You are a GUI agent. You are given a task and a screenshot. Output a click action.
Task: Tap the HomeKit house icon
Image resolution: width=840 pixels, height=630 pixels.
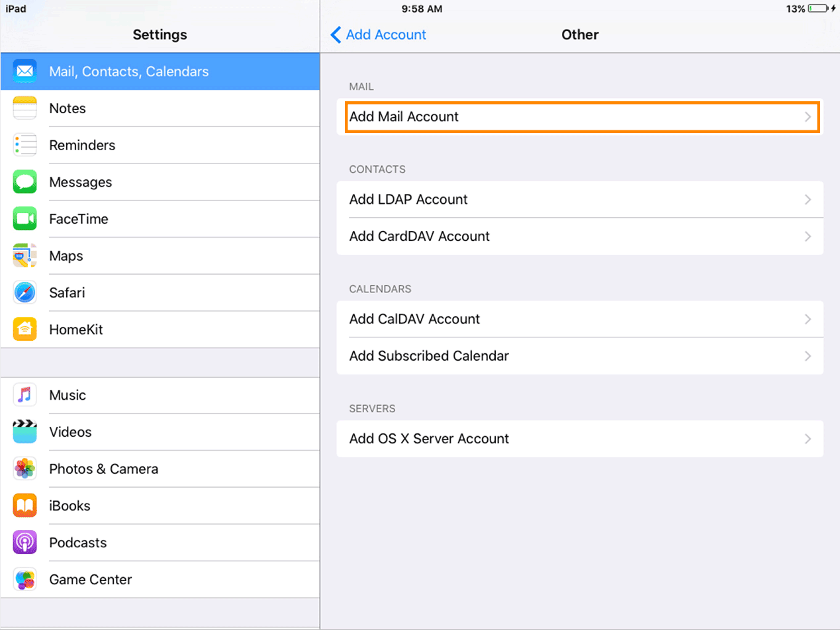pyautogui.click(x=24, y=329)
